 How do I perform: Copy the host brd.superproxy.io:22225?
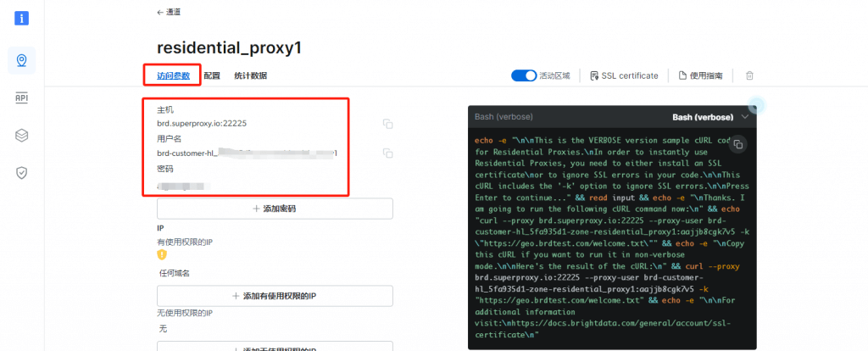(x=387, y=124)
